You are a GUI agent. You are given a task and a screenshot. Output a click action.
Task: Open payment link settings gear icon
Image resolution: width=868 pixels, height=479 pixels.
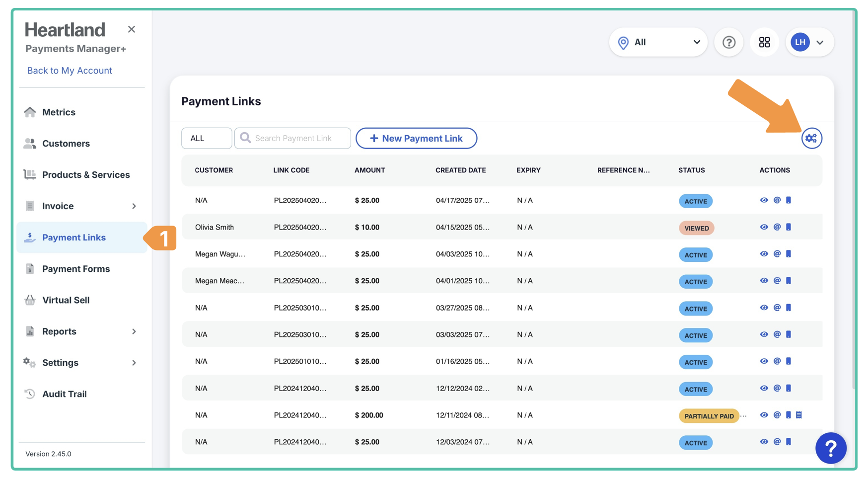pos(811,138)
